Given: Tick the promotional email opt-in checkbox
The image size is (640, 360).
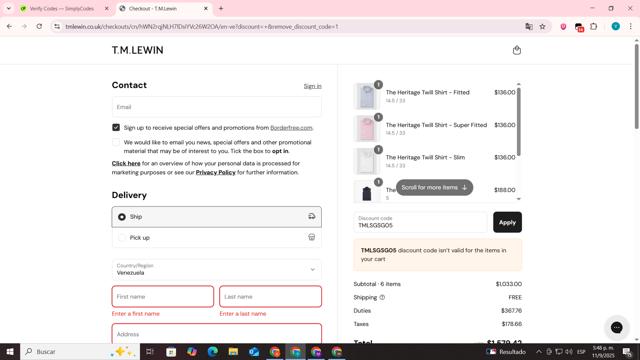Looking at the screenshot, I should 116,142.
